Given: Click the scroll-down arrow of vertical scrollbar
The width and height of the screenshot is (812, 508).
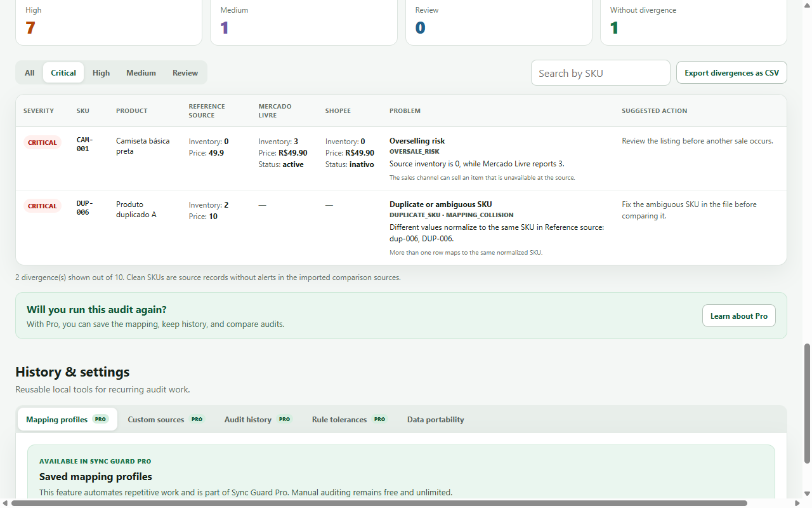Looking at the screenshot, I should coord(807,493).
